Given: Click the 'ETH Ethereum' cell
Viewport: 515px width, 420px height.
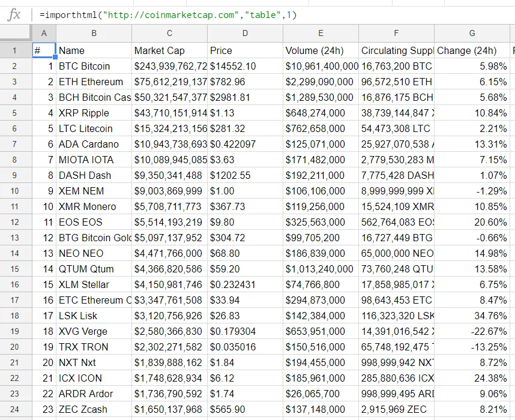Looking at the screenshot, I should 94,82.
